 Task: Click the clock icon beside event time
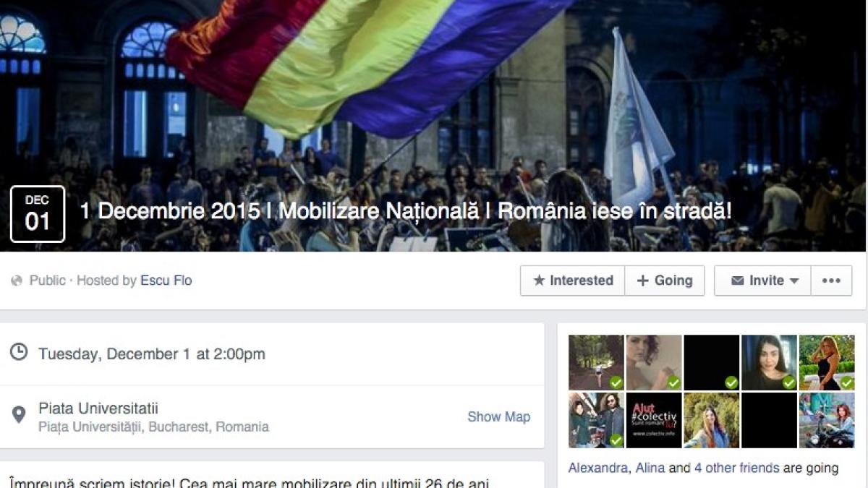pyautogui.click(x=19, y=352)
